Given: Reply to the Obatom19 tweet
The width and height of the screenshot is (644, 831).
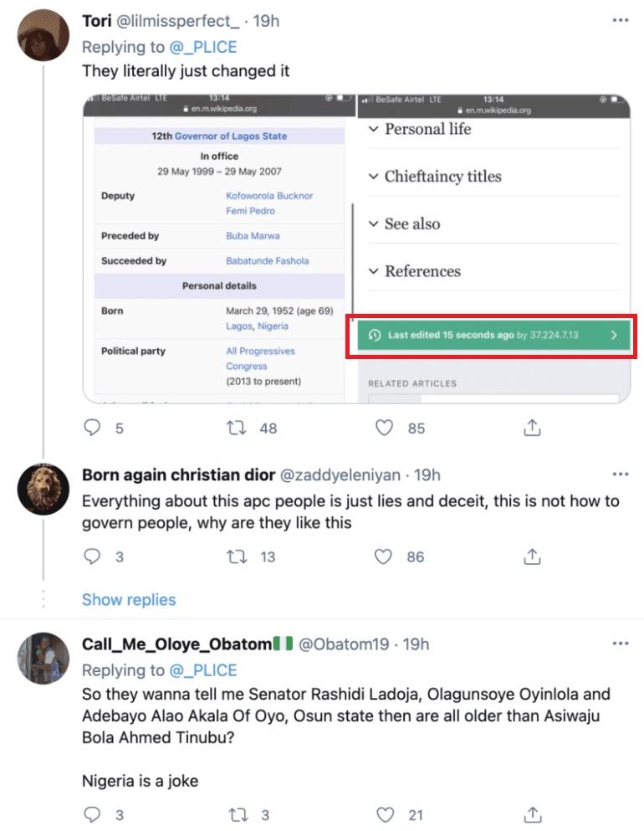Looking at the screenshot, I should tap(93, 815).
